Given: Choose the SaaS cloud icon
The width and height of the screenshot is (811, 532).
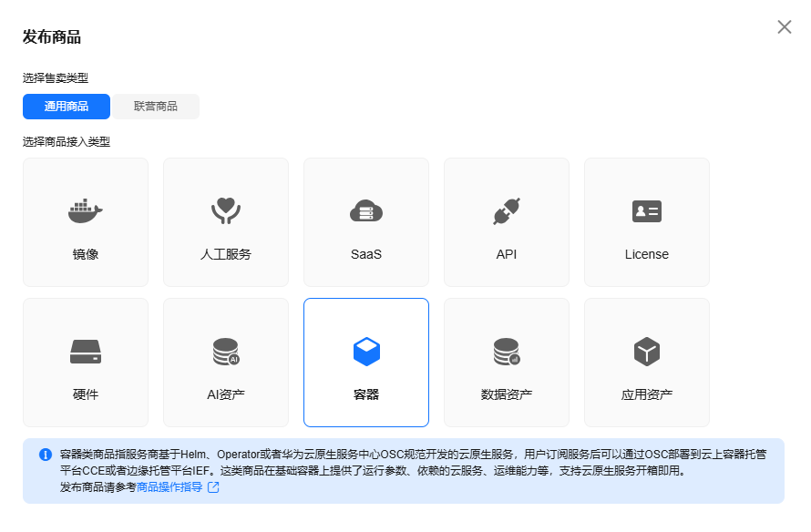Looking at the screenshot, I should click(366, 211).
